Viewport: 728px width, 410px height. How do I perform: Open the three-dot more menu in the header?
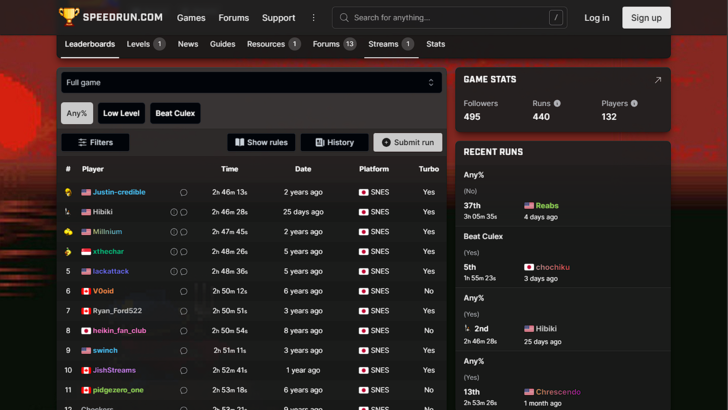[313, 17]
